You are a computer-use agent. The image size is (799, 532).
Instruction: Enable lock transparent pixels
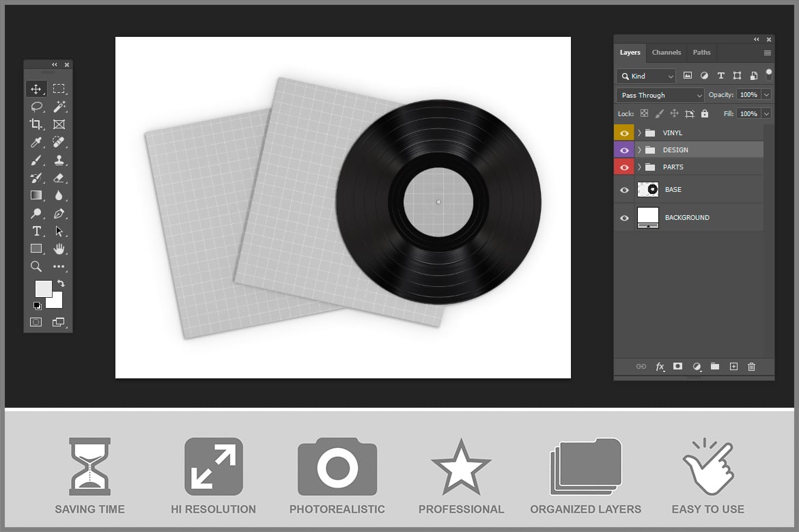[x=644, y=113]
